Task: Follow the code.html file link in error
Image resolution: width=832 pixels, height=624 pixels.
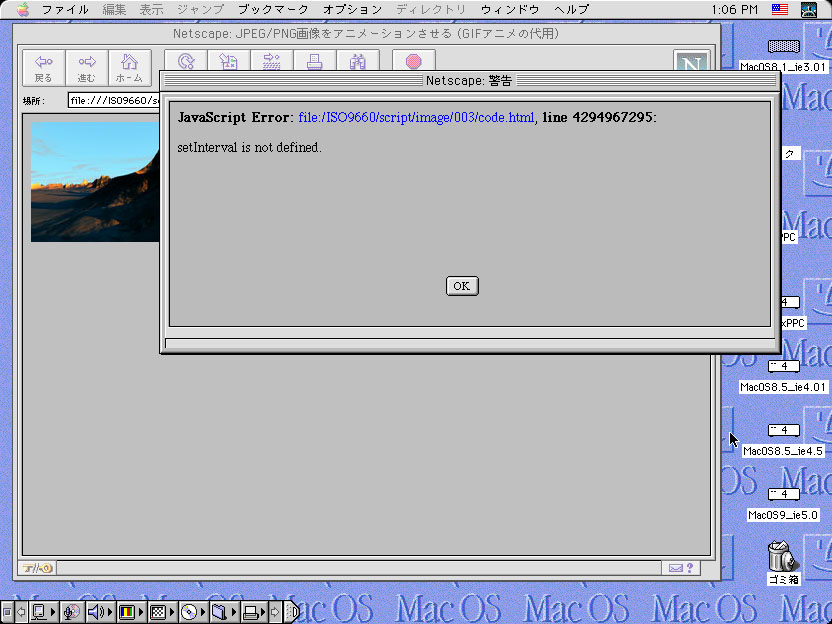Action: pos(417,117)
